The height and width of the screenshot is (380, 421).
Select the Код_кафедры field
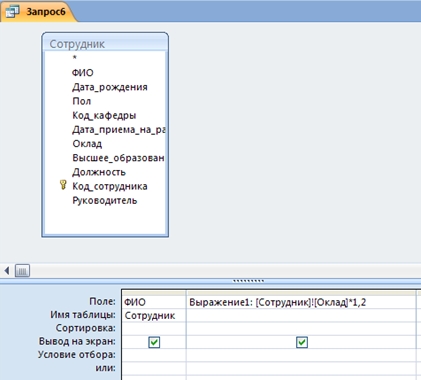104,115
